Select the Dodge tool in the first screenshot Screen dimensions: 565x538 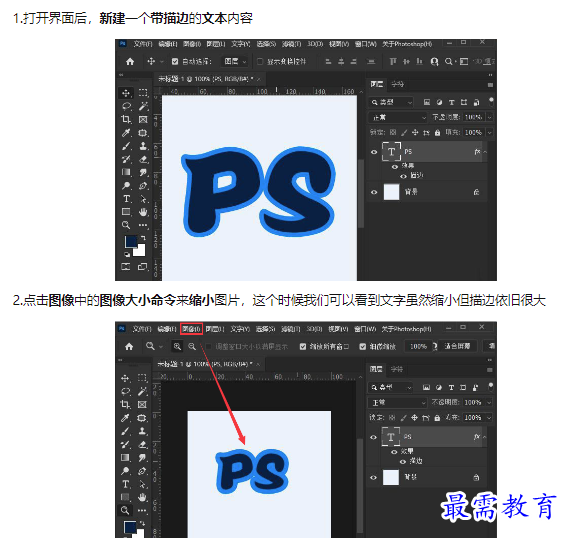tap(126, 186)
